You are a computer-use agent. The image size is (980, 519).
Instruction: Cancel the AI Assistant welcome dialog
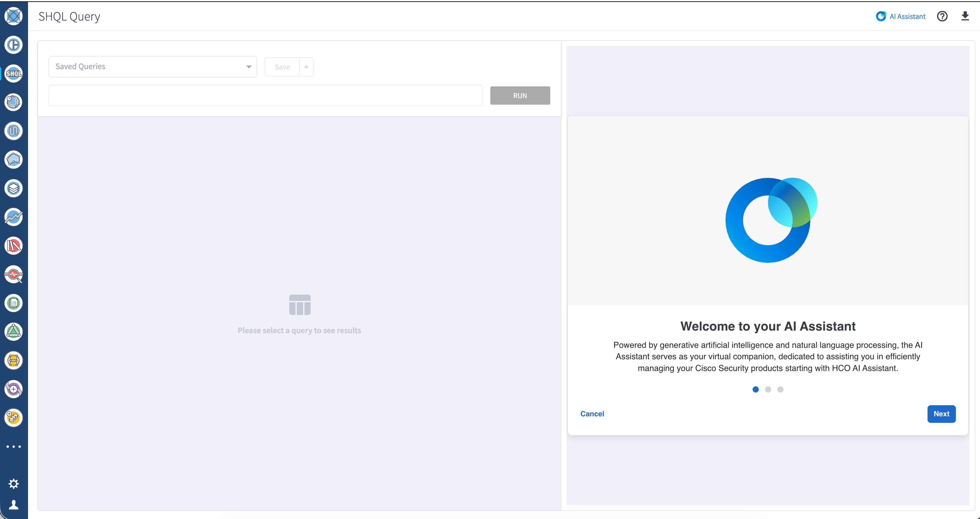(592, 414)
